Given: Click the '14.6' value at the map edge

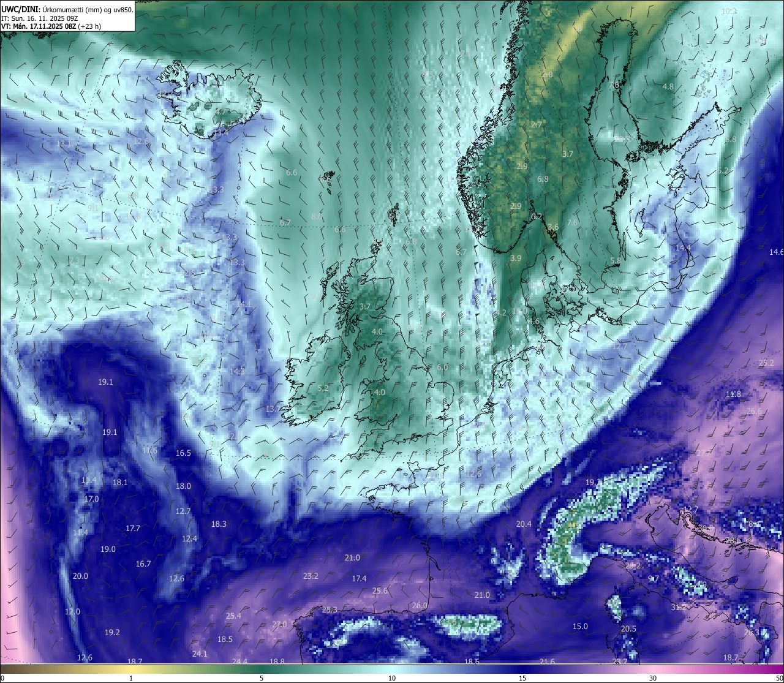Looking at the screenshot, I should click(x=777, y=252).
